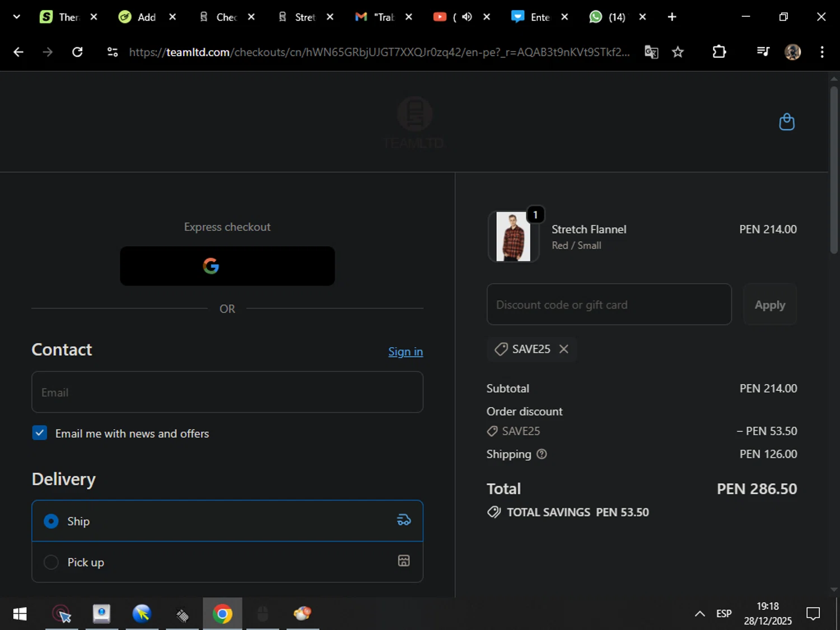Click the ESP language indicator
Screen dimensions: 840x630
pos(724,614)
